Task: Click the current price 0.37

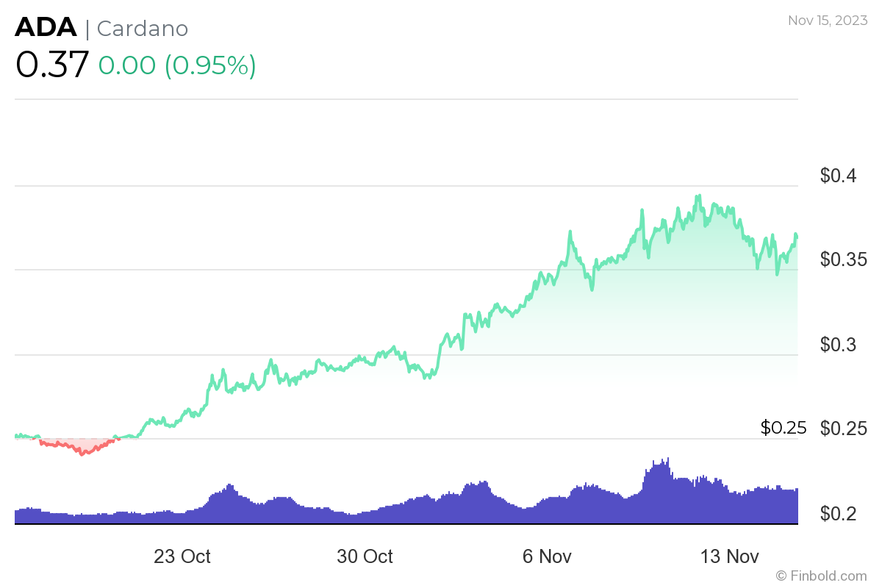Action: [x=52, y=64]
